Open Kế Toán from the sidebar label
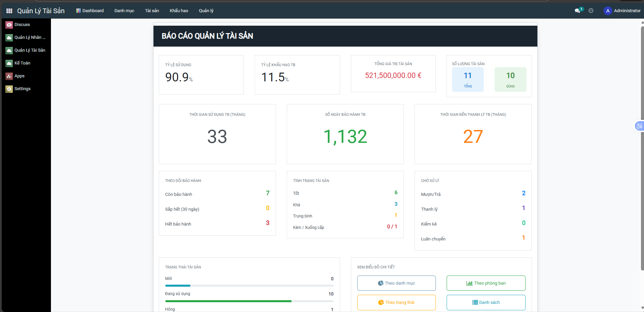The width and height of the screenshot is (644, 312). [x=22, y=63]
